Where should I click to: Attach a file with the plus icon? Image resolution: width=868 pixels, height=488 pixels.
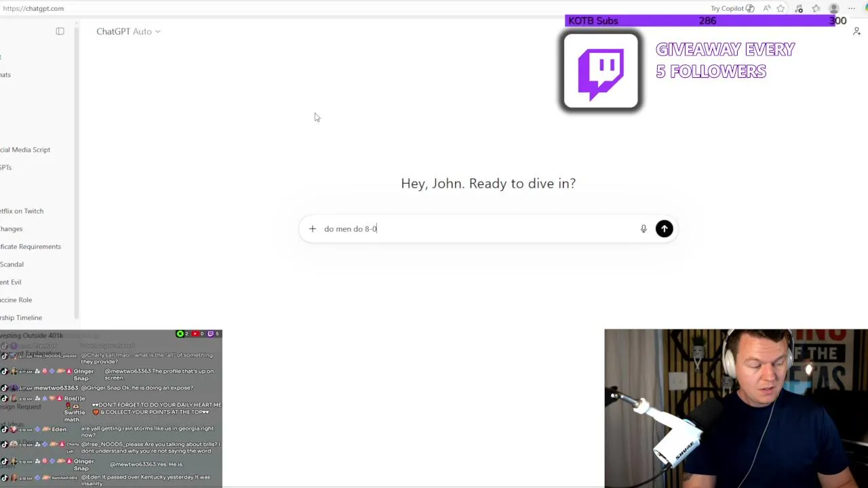(312, 229)
